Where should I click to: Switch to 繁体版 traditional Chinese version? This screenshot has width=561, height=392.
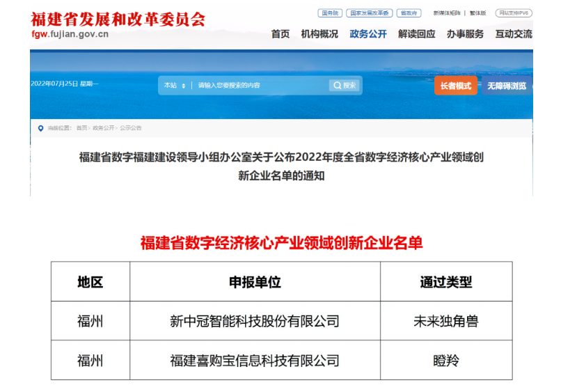478,13
